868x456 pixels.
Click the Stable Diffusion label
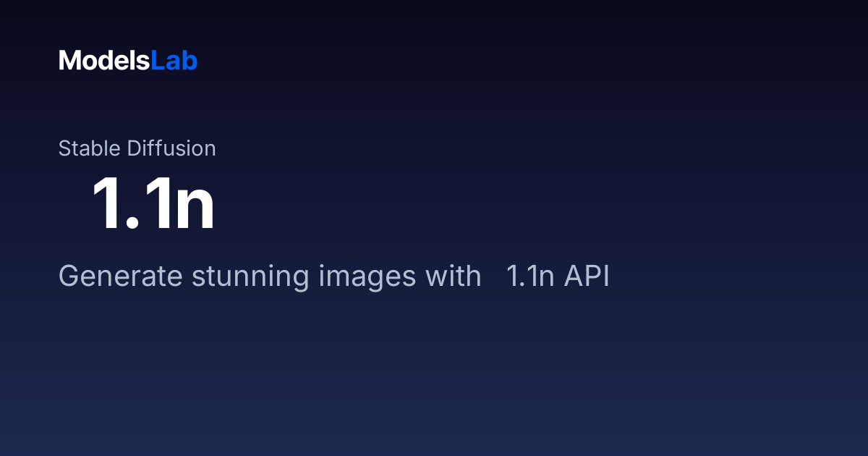coord(137,148)
